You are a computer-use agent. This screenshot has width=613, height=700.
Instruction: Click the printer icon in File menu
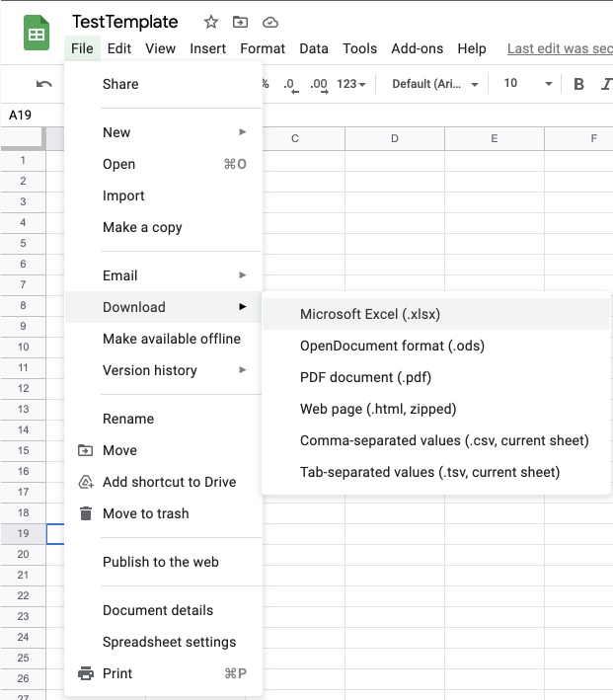(x=86, y=673)
